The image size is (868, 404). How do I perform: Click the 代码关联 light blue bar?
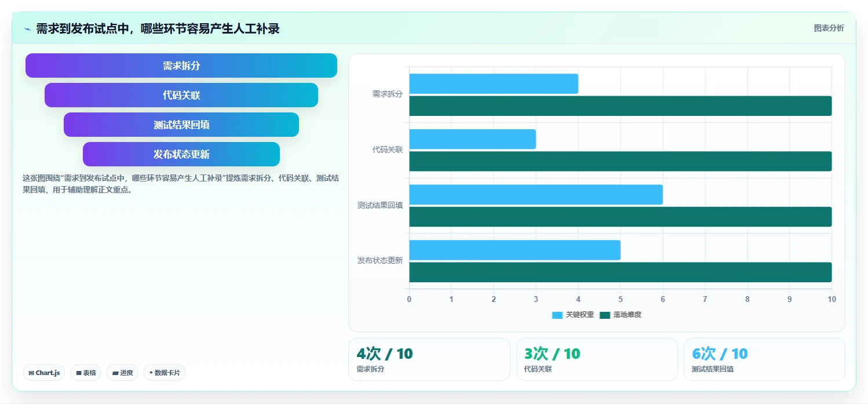coord(472,139)
